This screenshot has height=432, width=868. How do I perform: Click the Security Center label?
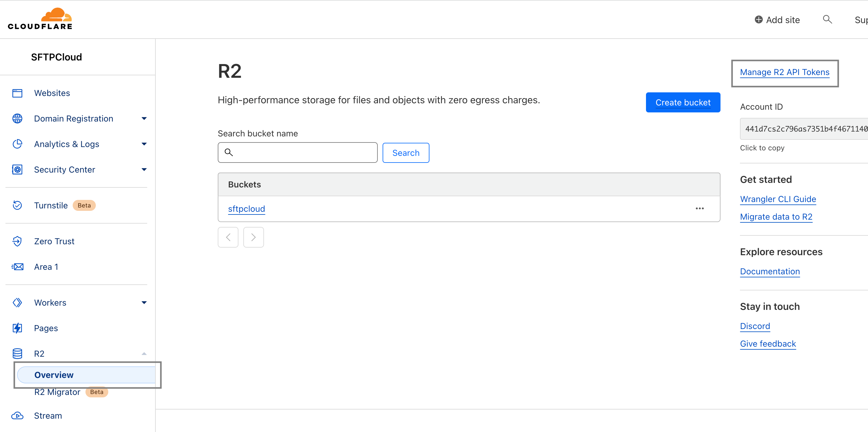click(x=64, y=170)
